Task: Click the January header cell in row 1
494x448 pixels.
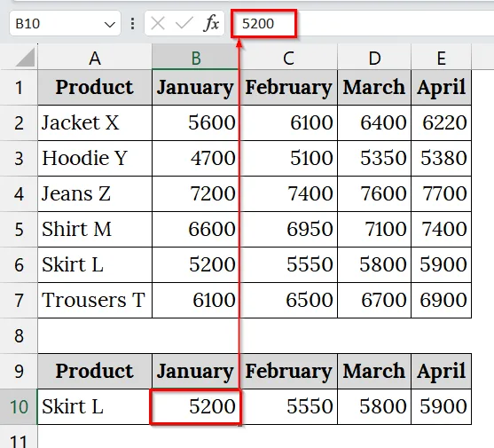Action: [x=195, y=88]
